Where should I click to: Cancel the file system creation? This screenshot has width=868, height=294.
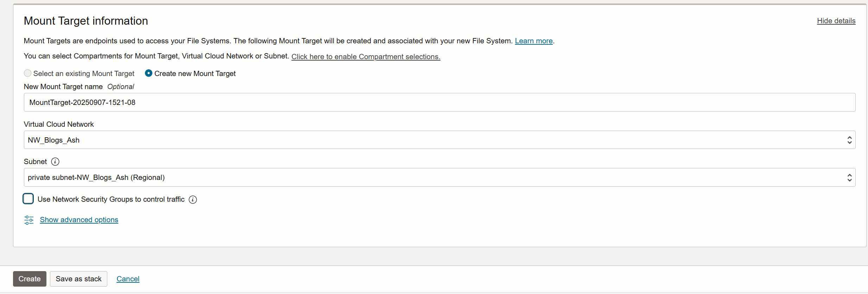pyautogui.click(x=128, y=279)
